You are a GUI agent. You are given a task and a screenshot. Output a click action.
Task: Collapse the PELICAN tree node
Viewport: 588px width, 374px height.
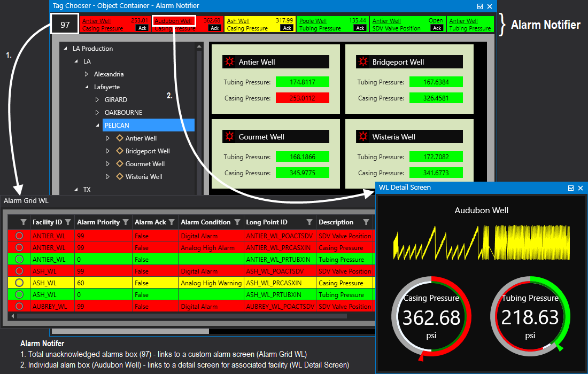97,125
